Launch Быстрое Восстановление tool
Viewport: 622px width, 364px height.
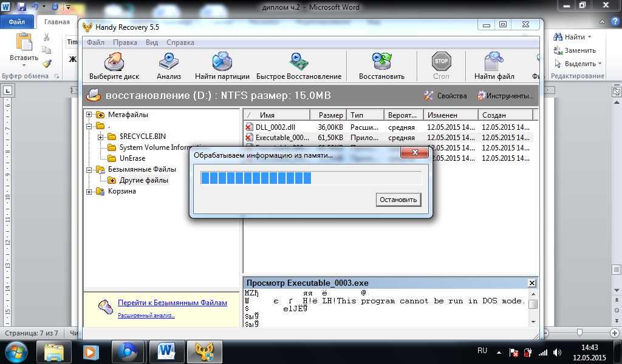click(x=299, y=62)
